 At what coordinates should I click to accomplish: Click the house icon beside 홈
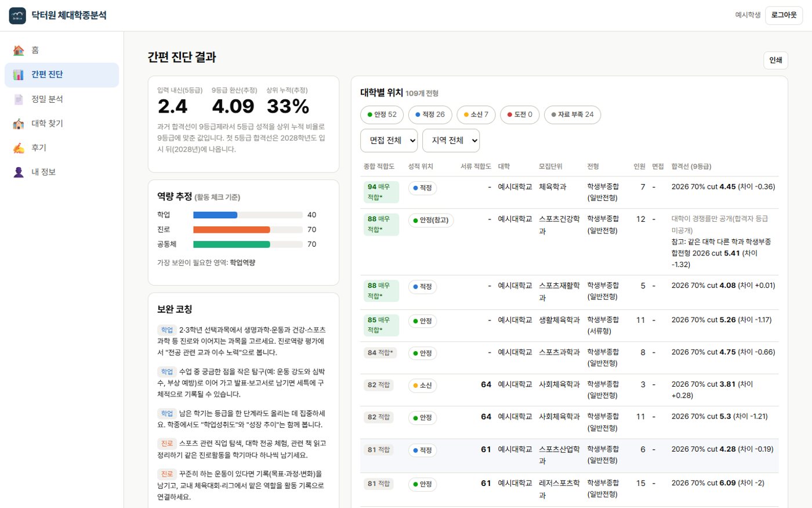(19, 51)
